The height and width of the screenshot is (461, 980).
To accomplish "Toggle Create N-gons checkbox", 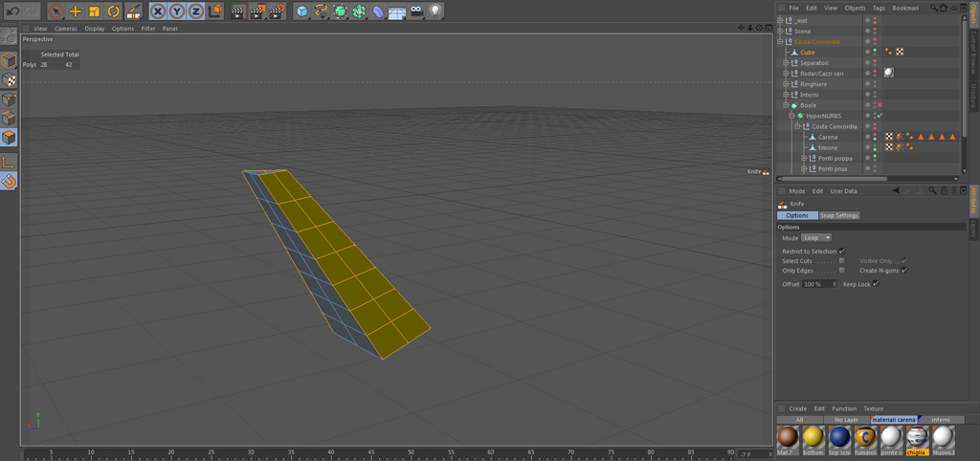I will 904,270.
